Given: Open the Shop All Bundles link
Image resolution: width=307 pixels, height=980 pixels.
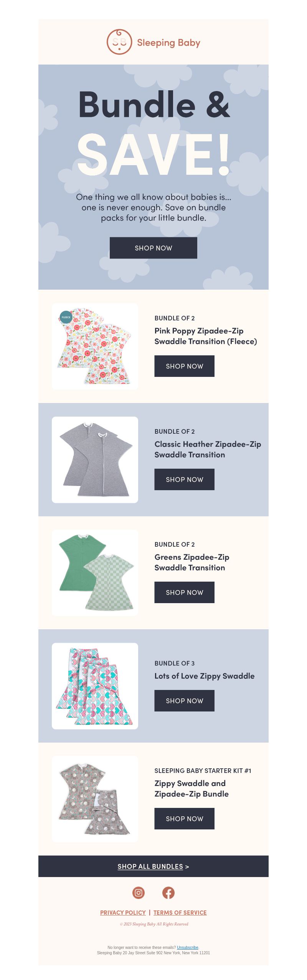Looking at the screenshot, I should [x=153, y=866].
